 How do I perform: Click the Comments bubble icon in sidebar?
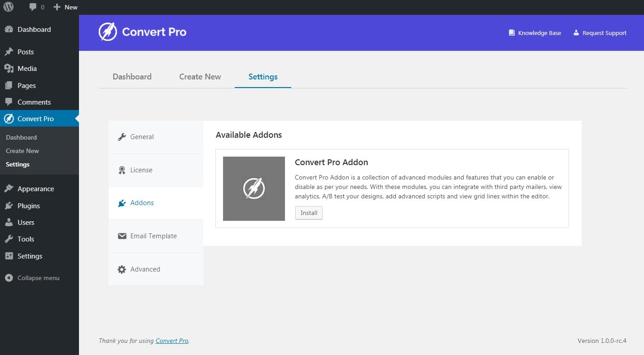tap(9, 102)
